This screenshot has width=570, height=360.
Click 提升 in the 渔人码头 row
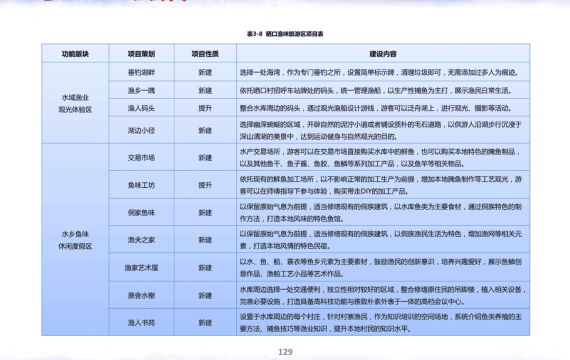tap(205, 108)
